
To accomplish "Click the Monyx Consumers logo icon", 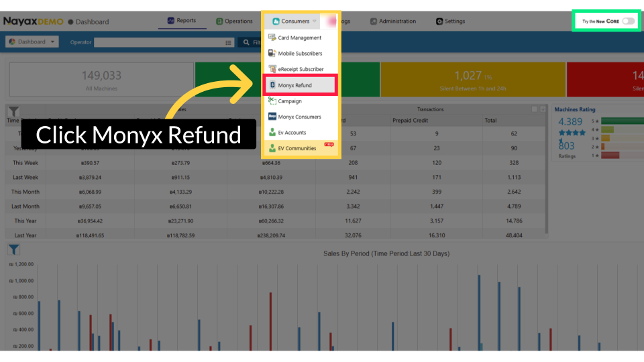I will tap(272, 116).
